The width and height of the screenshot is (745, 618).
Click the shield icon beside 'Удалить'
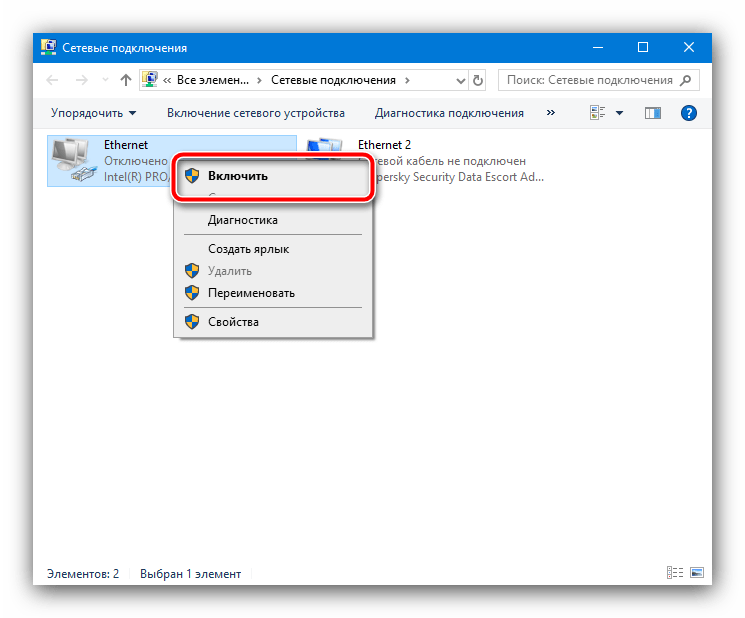point(192,271)
